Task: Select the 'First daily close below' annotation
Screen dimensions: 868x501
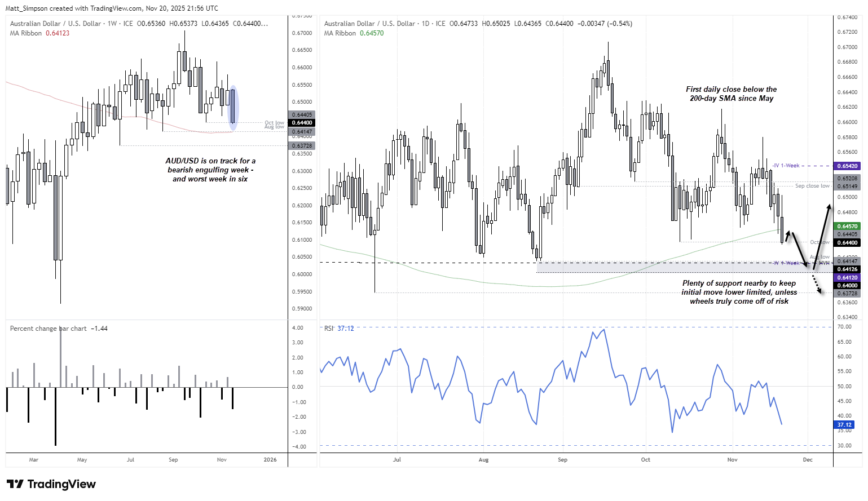Action: point(731,94)
